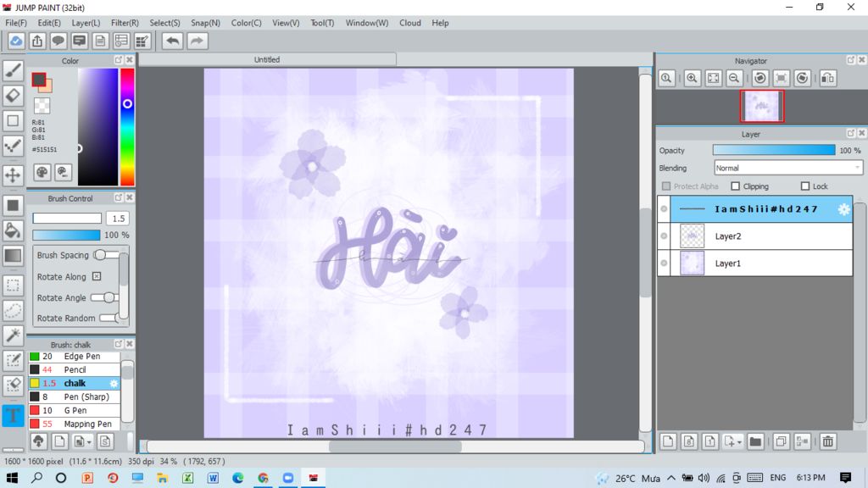Click the horizontal canvas scrollbar

pos(395,446)
